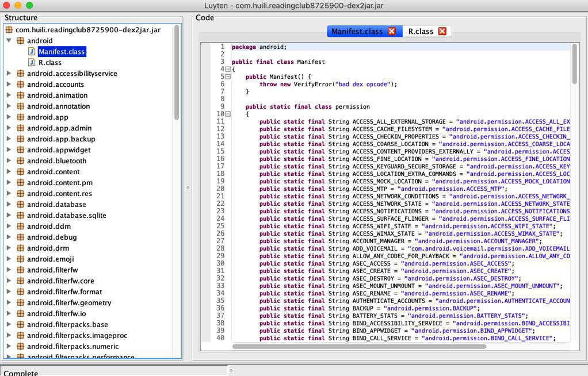Click the Complete status text
The height and width of the screenshot is (376, 588).
[21, 373]
